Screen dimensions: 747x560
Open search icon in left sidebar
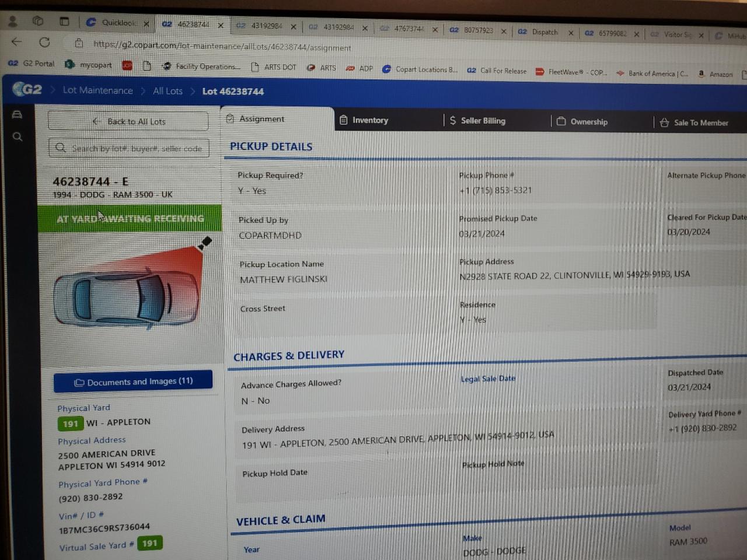click(18, 136)
